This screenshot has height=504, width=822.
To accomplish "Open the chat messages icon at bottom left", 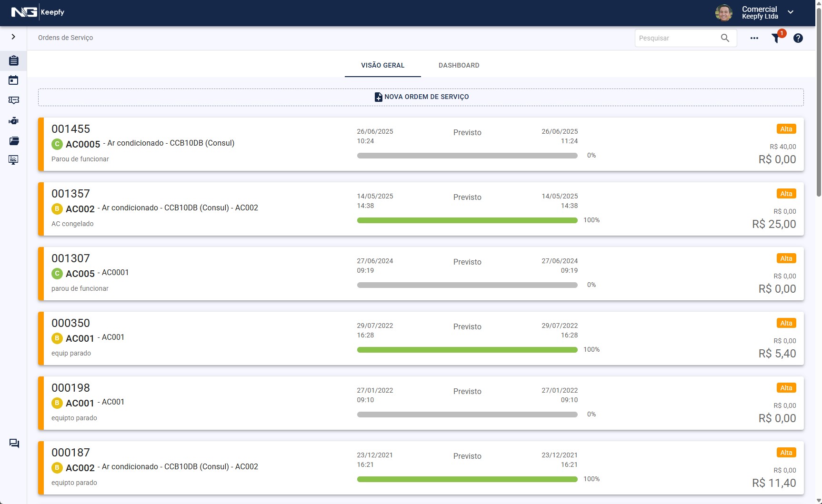I will tap(14, 443).
